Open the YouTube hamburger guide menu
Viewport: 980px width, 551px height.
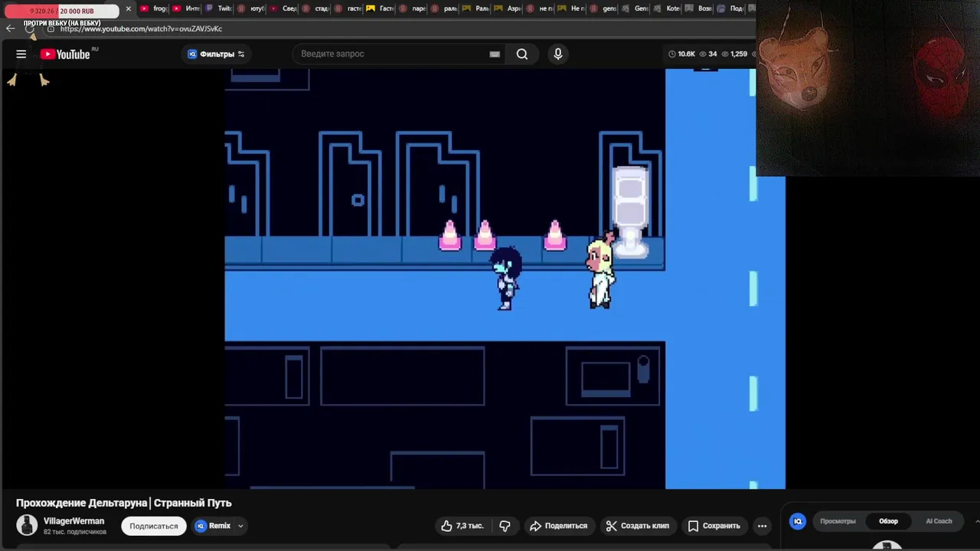click(x=21, y=54)
